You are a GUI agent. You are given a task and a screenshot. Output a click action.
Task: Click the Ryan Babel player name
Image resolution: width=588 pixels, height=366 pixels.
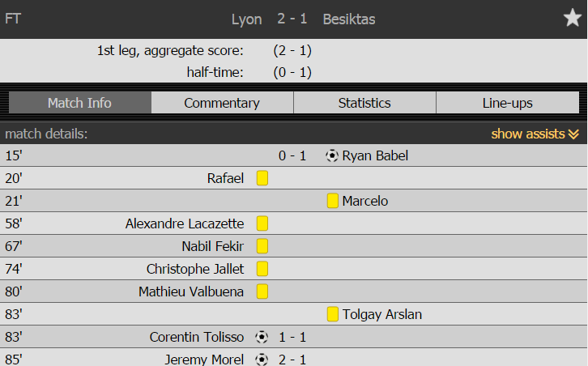(x=375, y=155)
